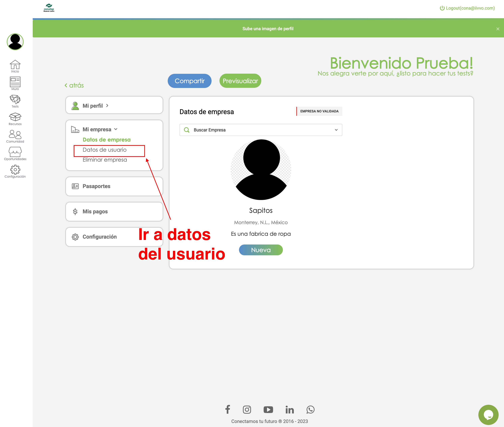
Task: Click the 'Datos de empresa' heading
Action: tap(206, 112)
